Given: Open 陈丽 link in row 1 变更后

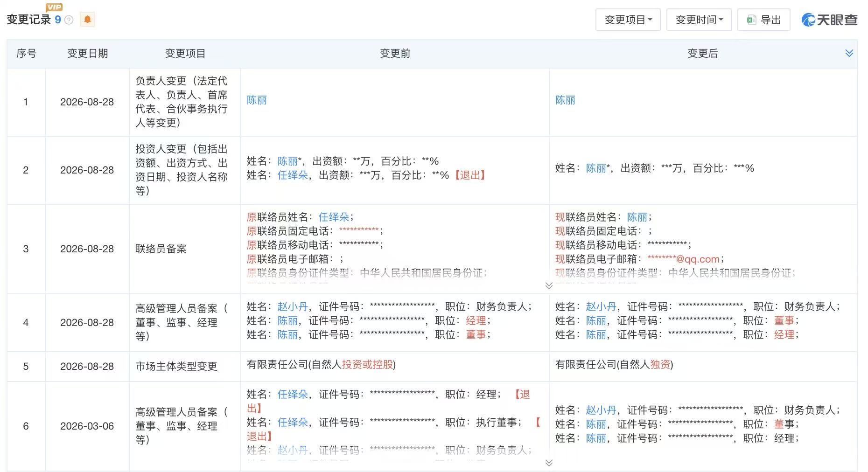Looking at the screenshot, I should tap(565, 100).
